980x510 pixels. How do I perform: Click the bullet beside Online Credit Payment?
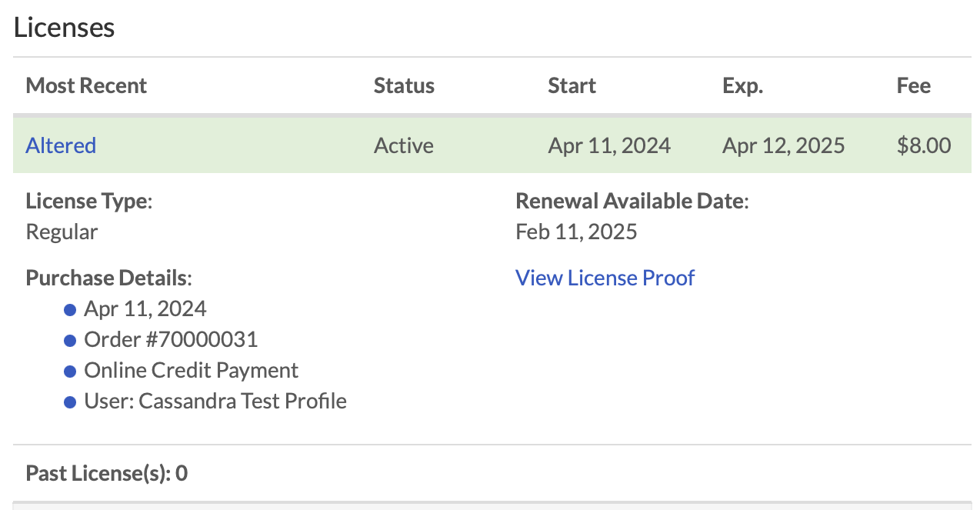(70, 371)
